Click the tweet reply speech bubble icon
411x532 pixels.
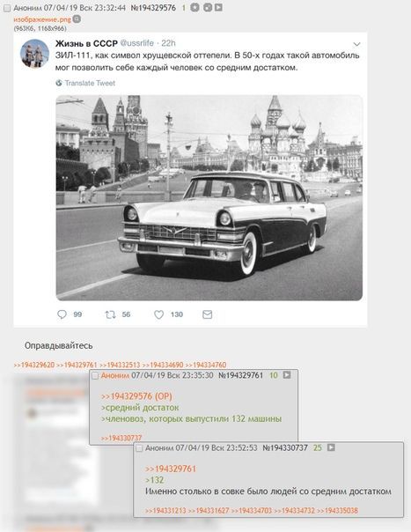tap(62, 314)
